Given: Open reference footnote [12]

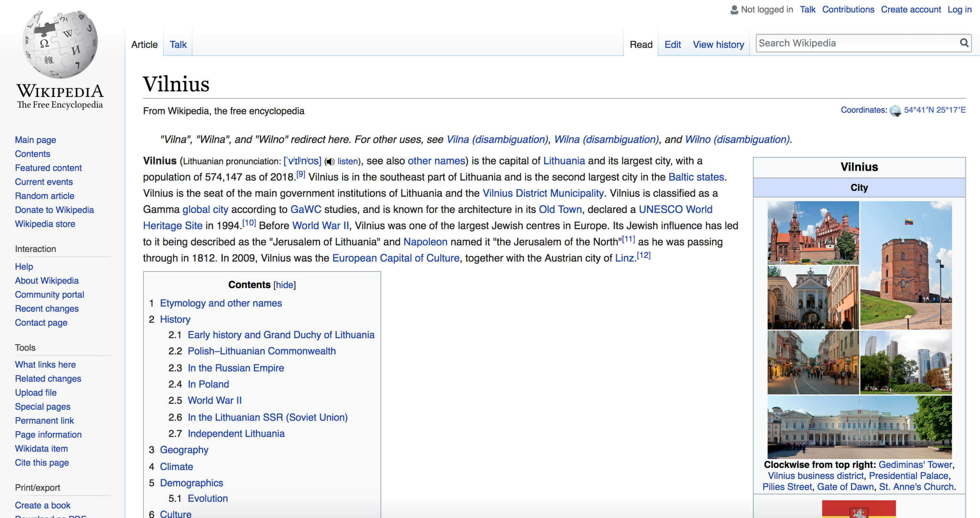Looking at the screenshot, I should (x=643, y=255).
